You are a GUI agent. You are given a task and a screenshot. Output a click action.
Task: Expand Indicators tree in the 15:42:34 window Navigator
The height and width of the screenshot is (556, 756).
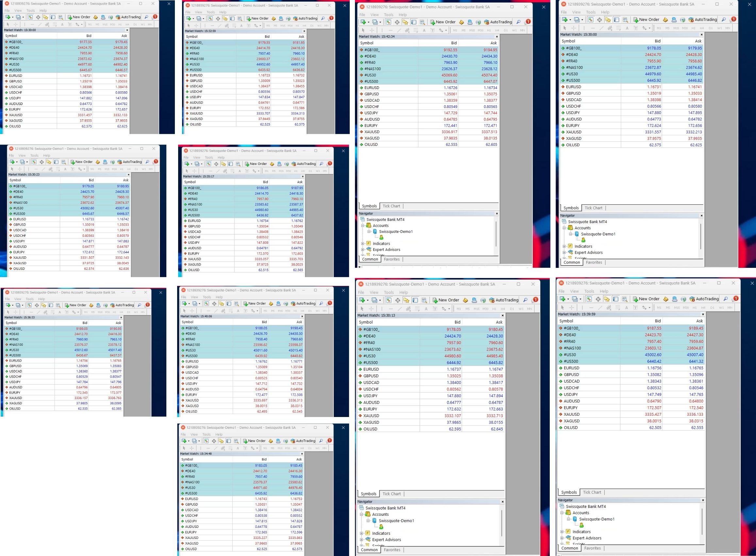pyautogui.click(x=362, y=244)
